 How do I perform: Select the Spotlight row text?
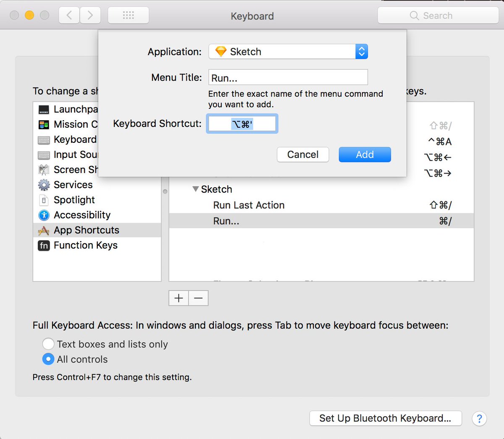tap(74, 200)
